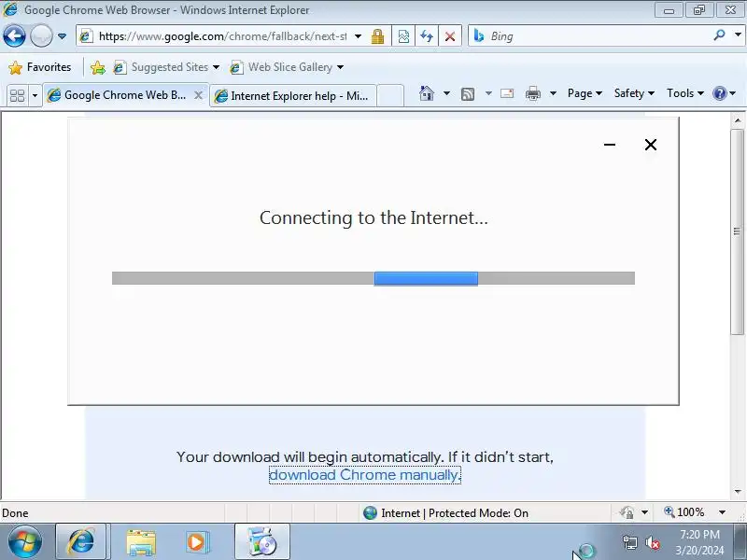This screenshot has width=747, height=560.
Task: Open the tab list dropdown arrow
Action: click(35, 96)
